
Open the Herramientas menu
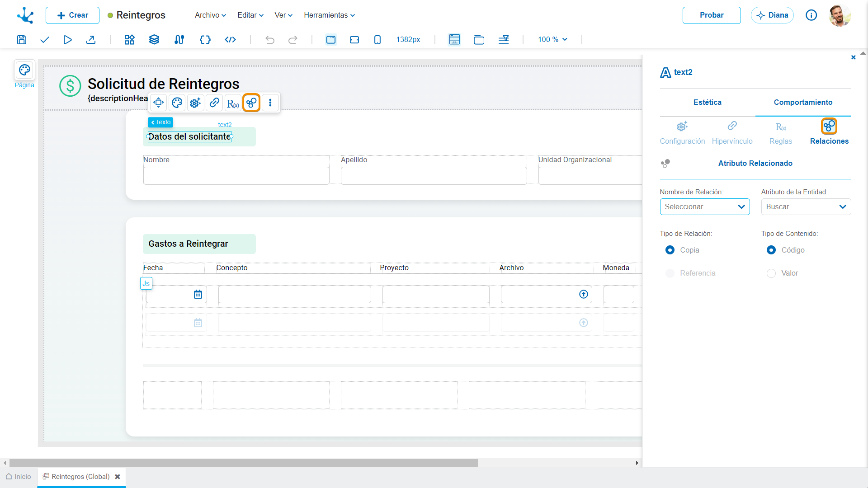pyautogui.click(x=329, y=15)
